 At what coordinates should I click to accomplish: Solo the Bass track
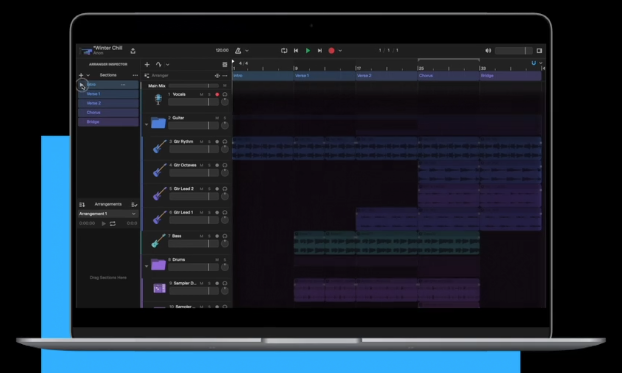click(209, 236)
